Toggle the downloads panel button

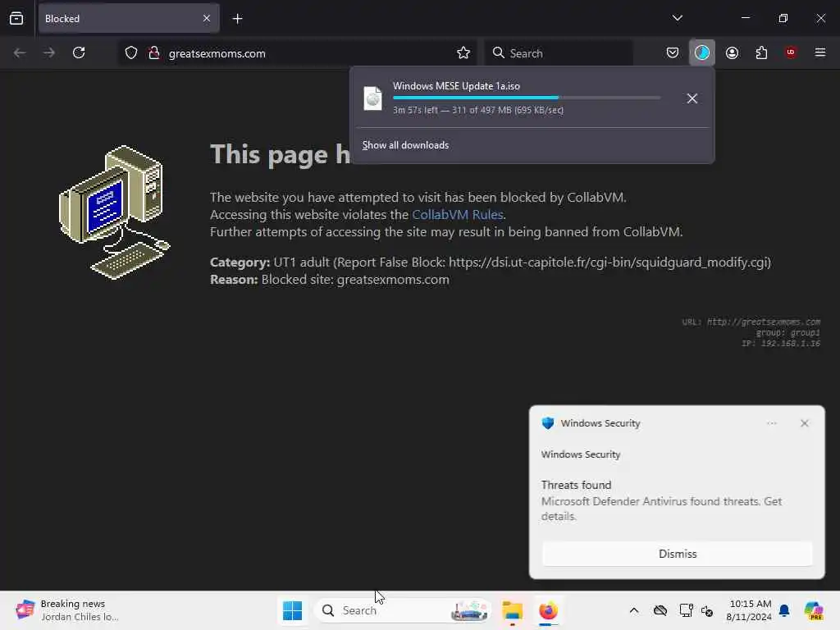pos(702,53)
